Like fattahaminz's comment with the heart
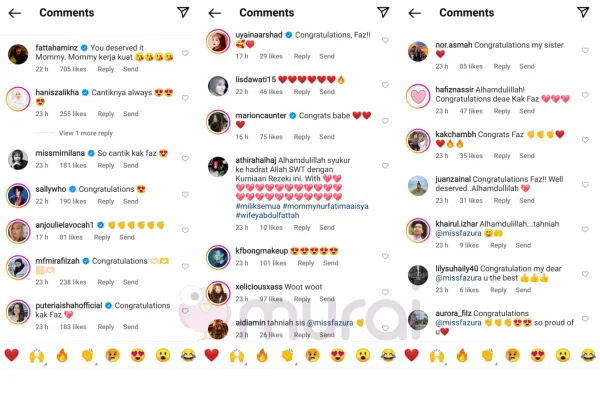Viewport: 600px width, 400px height. pyautogui.click(x=185, y=53)
